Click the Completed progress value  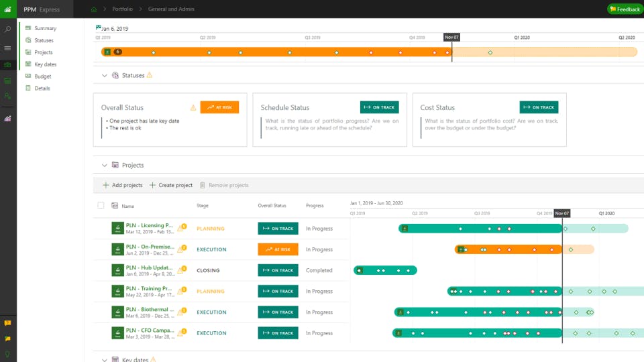pos(319,270)
